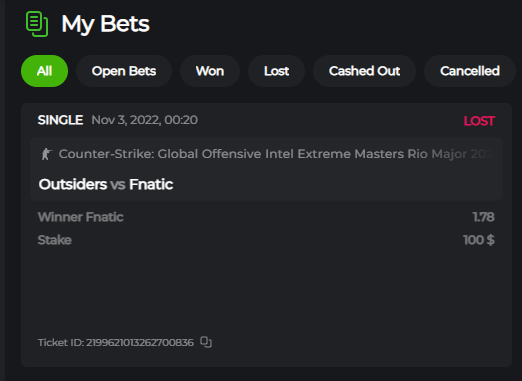The width and height of the screenshot is (522, 381).
Task: Click the green My Bets document icon
Action: (37, 24)
